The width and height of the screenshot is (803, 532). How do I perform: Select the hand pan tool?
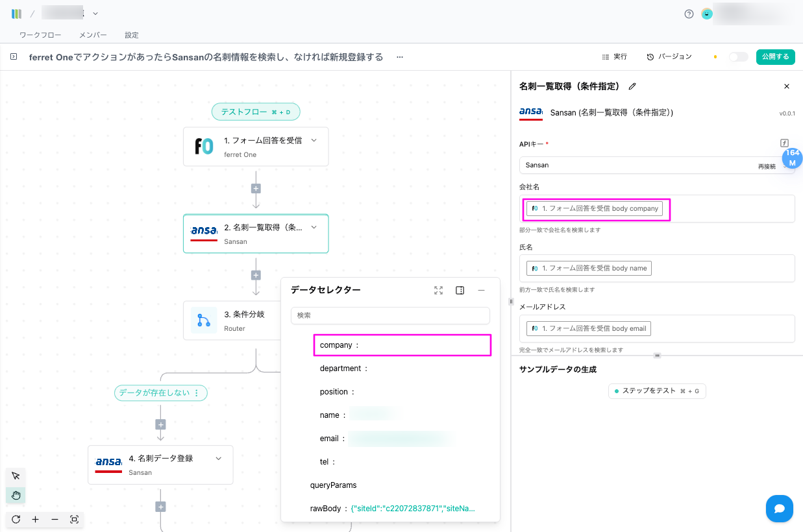pos(16,496)
